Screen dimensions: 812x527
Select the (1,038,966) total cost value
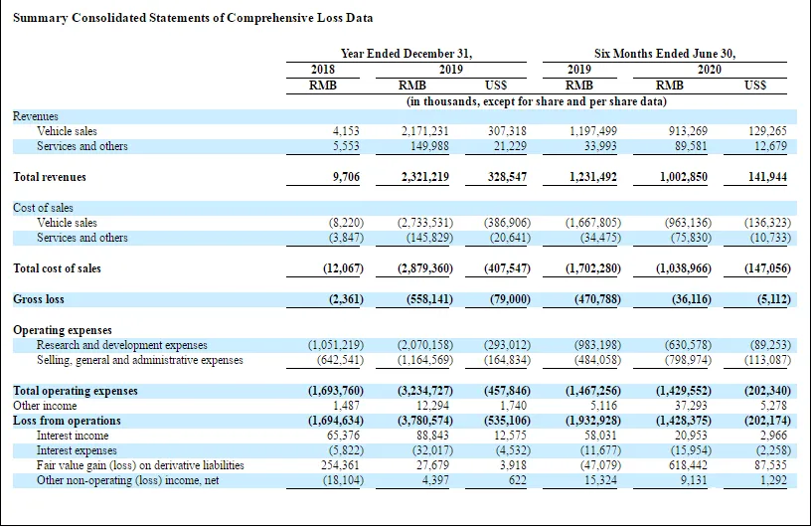(x=684, y=268)
